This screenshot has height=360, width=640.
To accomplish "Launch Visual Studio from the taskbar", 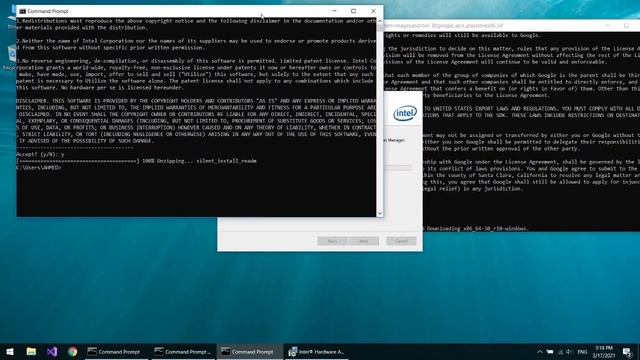I will click(x=52, y=351).
